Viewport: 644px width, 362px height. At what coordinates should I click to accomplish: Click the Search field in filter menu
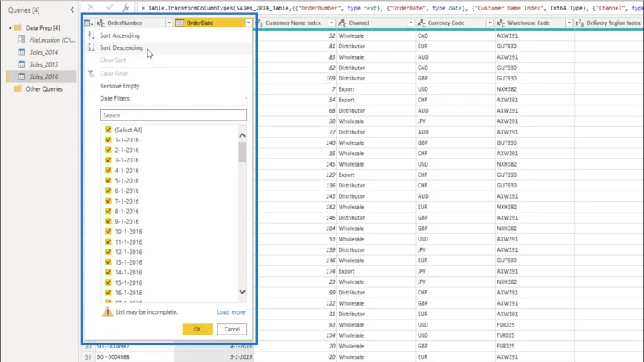(x=173, y=115)
